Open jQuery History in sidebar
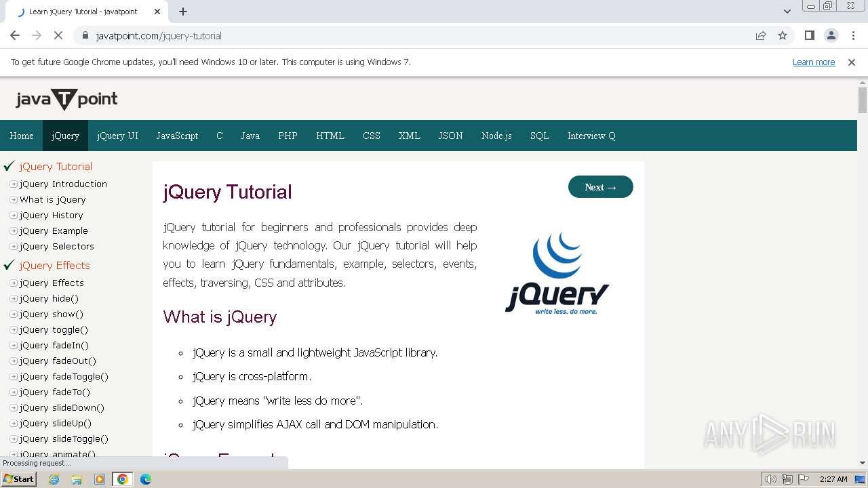Screen dimensions: 868x488 pyautogui.click(x=52, y=215)
